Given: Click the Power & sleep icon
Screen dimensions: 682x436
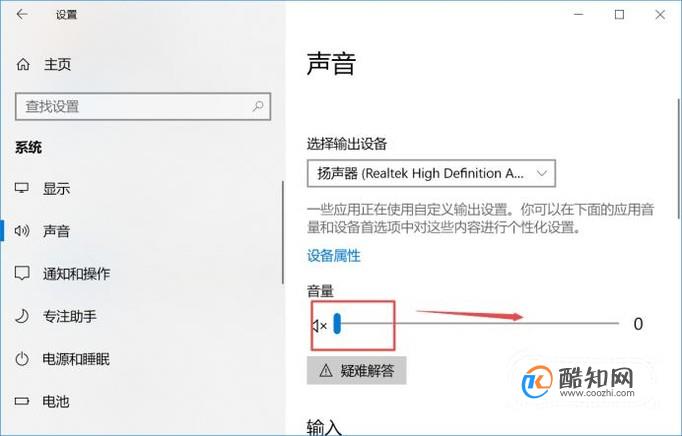Looking at the screenshot, I should click(22, 359).
